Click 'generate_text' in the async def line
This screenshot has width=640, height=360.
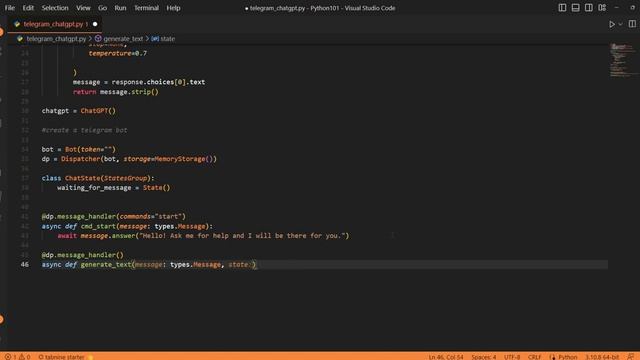click(106, 264)
